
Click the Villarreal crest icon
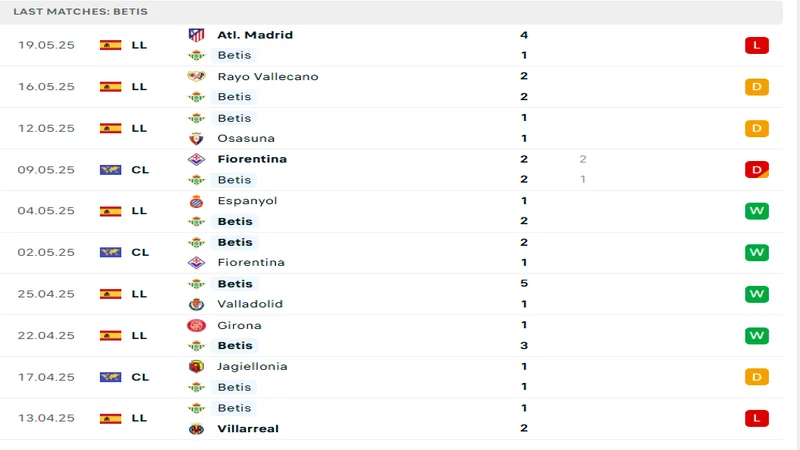click(x=196, y=429)
